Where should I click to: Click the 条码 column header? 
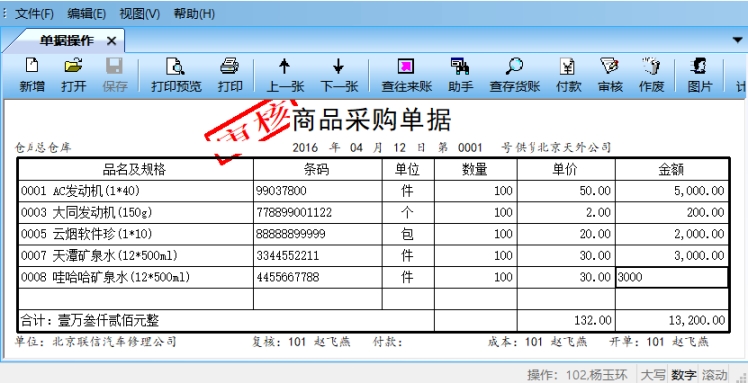[x=318, y=169]
